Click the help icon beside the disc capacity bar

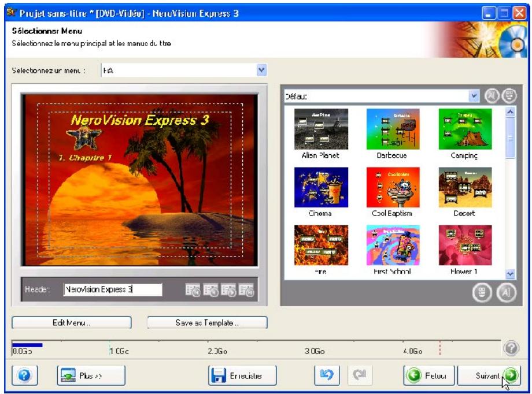[511, 348]
